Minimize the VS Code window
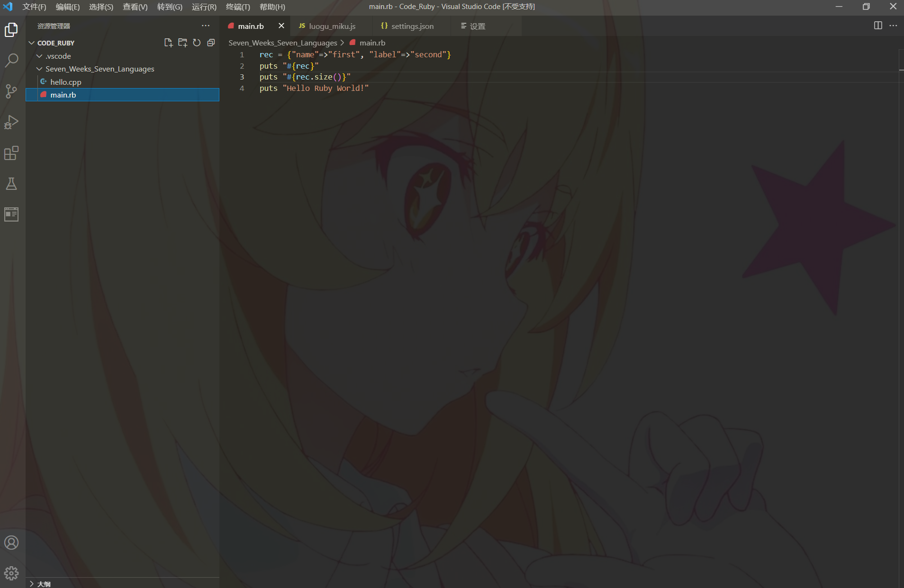The width and height of the screenshot is (904, 588). 839,7
